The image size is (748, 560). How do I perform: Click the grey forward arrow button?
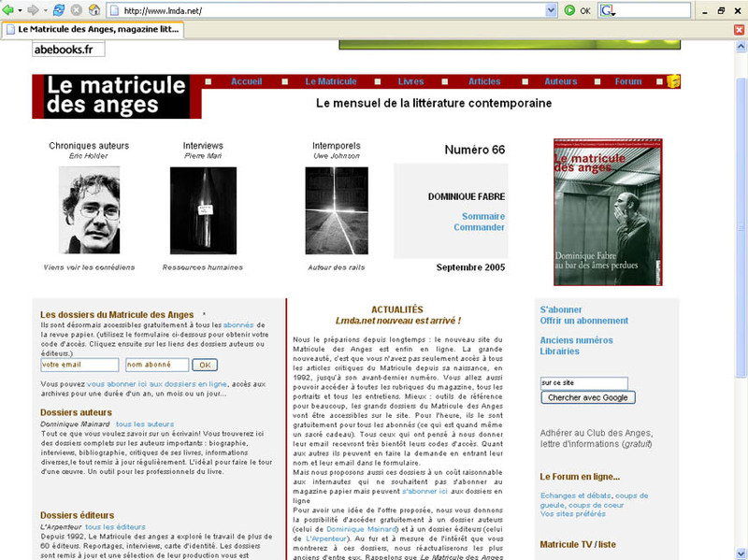tap(33, 10)
